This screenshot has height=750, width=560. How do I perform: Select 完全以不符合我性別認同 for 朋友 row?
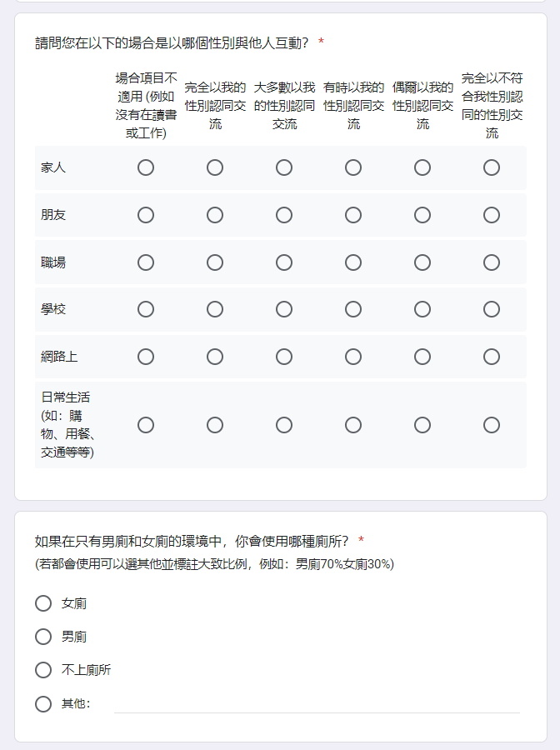(492, 215)
